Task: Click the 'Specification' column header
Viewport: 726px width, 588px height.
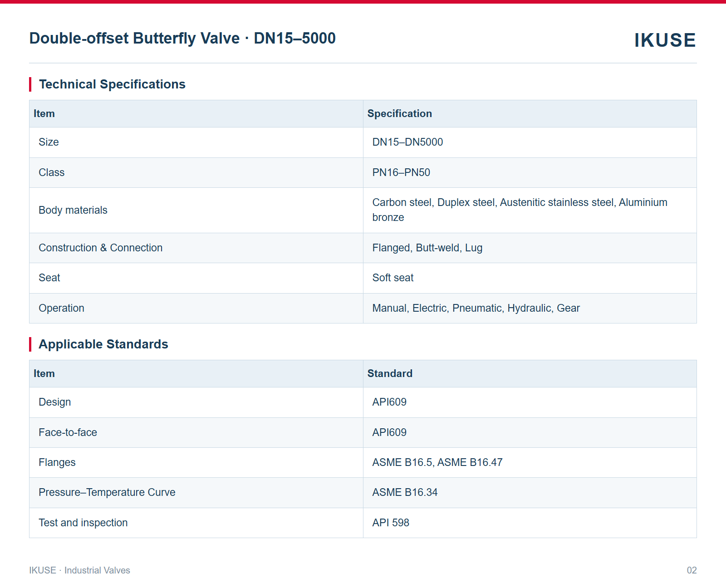Action: [399, 113]
